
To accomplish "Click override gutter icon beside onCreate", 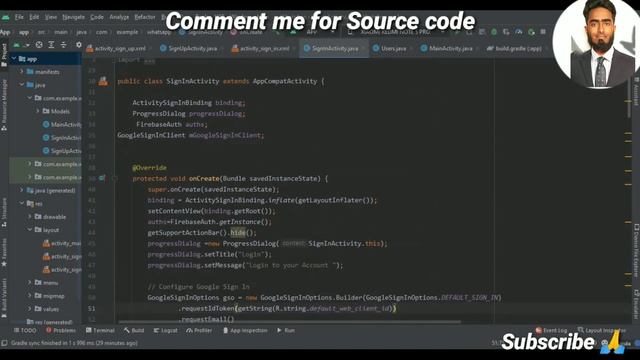I will [102, 178].
